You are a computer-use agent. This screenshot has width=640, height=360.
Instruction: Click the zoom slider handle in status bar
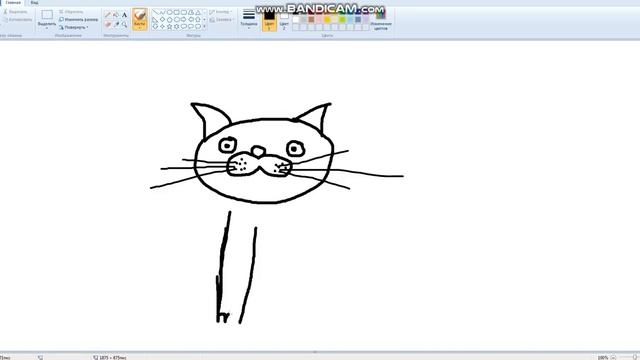coord(635,357)
